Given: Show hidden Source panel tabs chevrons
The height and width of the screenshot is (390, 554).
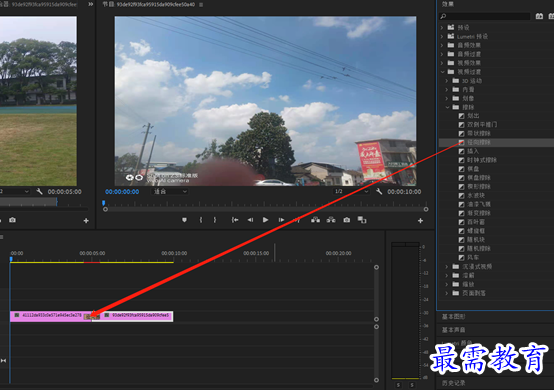Looking at the screenshot, I should (90, 4).
